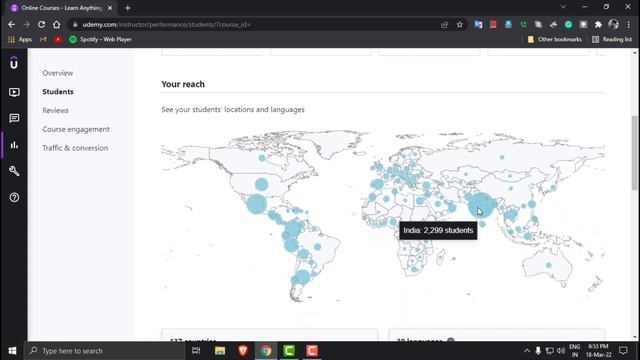Open Course engagement
The width and height of the screenshot is (640, 360).
(76, 129)
